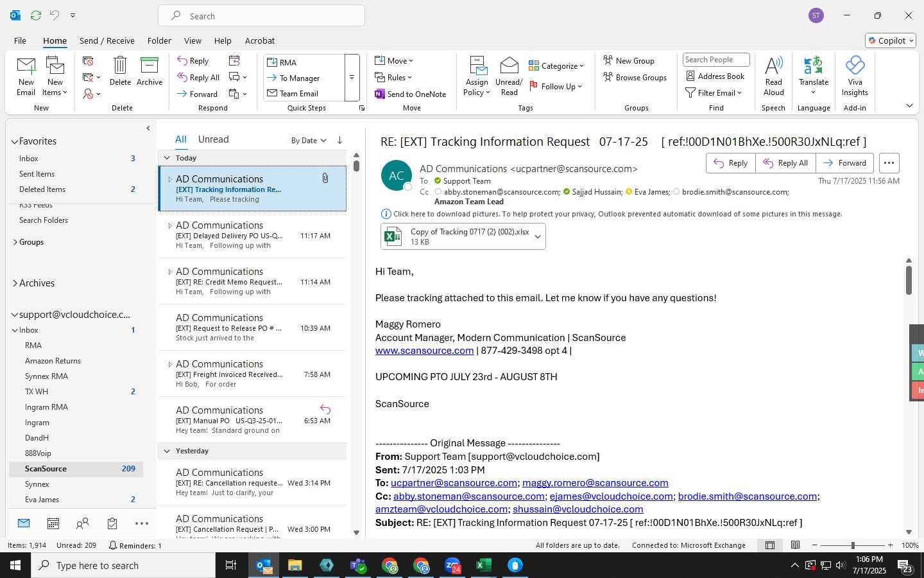924x578 pixels.
Task: Open the Acrobat tab
Action: (260, 40)
